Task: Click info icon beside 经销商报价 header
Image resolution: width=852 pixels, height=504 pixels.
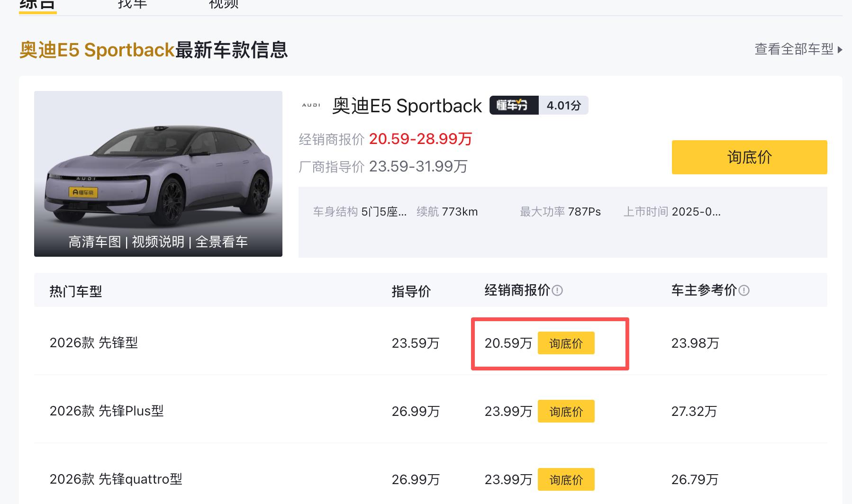Action: click(558, 290)
